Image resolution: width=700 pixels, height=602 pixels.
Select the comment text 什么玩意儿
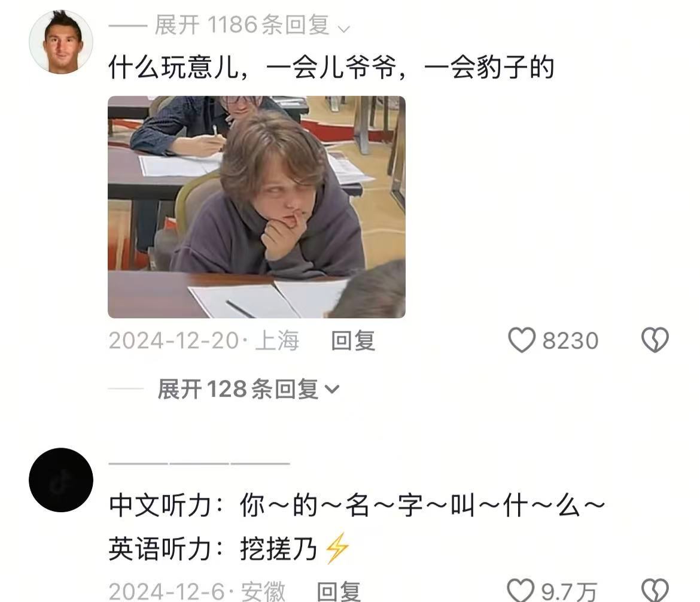[x=174, y=68]
